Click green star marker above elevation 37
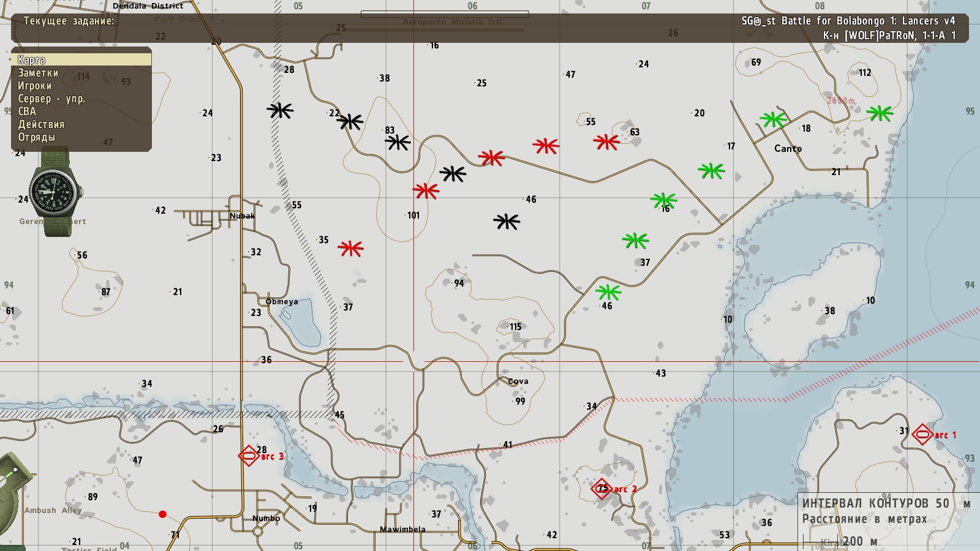This screenshot has height=551, width=980. coord(635,240)
